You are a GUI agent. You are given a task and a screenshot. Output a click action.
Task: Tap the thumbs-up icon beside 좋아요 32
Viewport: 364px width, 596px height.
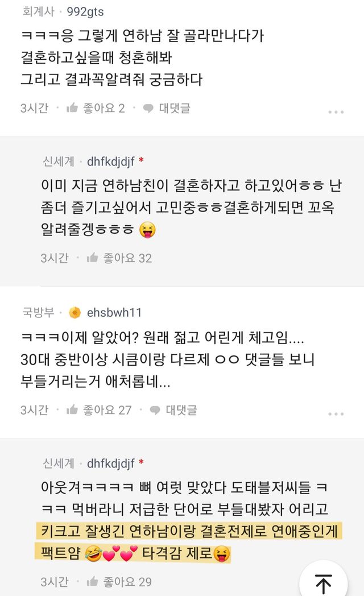(93, 258)
